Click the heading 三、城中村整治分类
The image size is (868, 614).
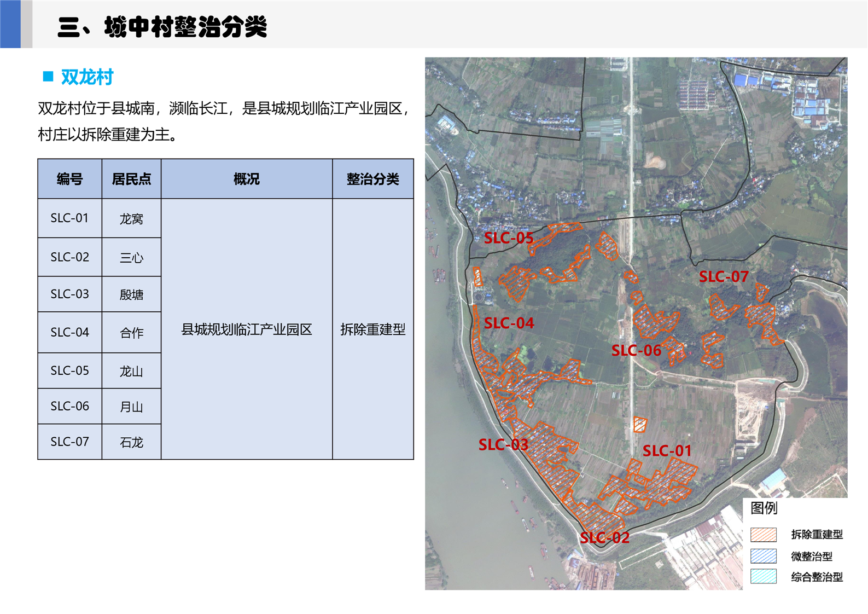(x=162, y=27)
